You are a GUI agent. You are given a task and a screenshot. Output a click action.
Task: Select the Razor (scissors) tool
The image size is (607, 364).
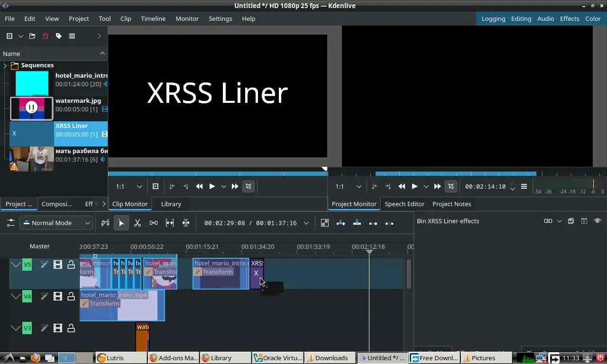tap(138, 223)
